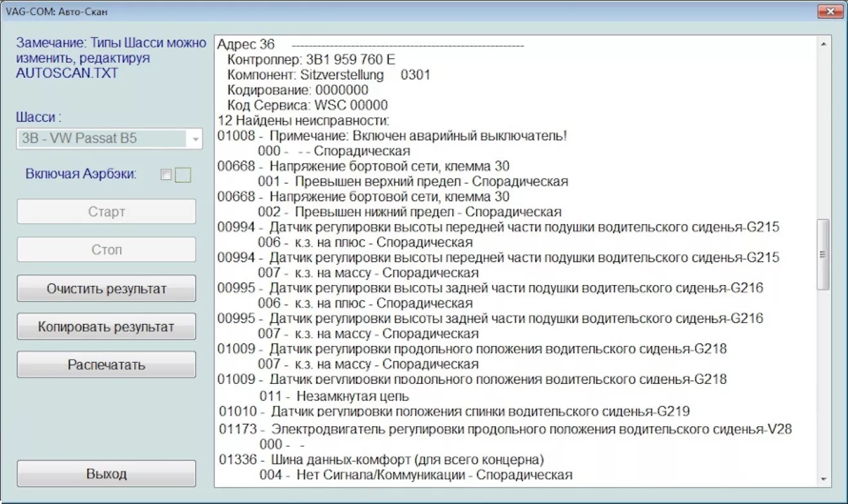Click the Стоп button
The width and height of the screenshot is (848, 504).
click(x=107, y=250)
